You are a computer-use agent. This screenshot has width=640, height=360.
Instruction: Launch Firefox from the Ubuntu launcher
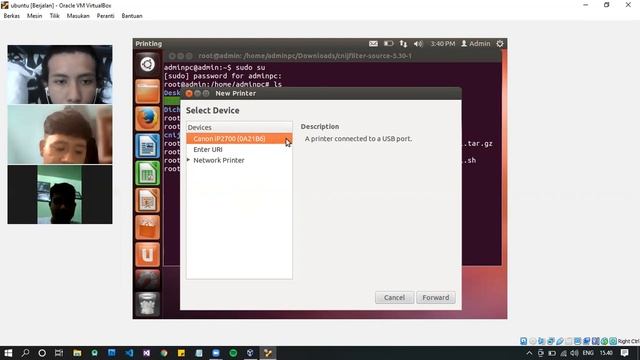click(x=147, y=119)
